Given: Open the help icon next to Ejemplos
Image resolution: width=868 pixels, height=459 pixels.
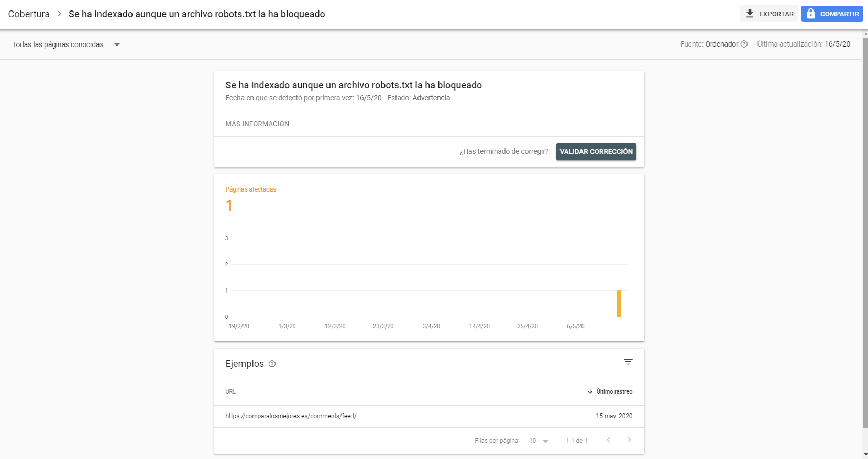Looking at the screenshot, I should click(272, 364).
